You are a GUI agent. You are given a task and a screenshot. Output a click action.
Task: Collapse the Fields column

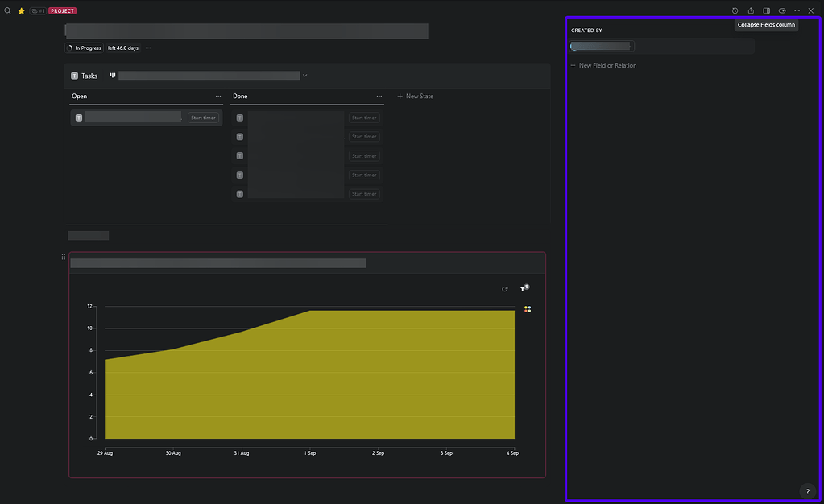tap(766, 10)
